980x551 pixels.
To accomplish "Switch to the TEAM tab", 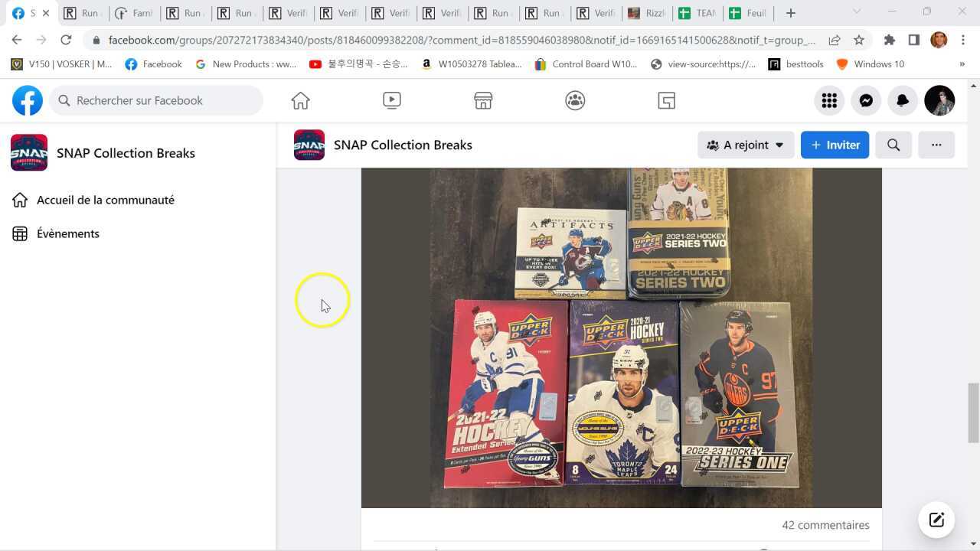I will click(698, 13).
